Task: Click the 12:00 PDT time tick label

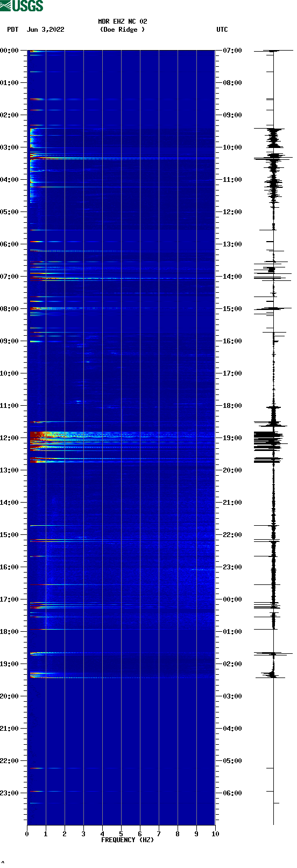Action: click(x=10, y=438)
